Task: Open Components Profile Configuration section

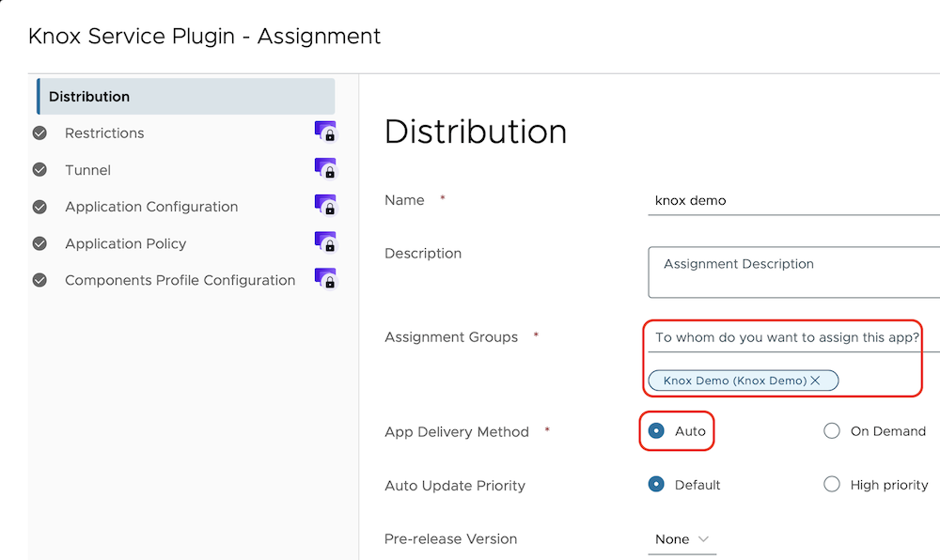Action: click(x=180, y=280)
